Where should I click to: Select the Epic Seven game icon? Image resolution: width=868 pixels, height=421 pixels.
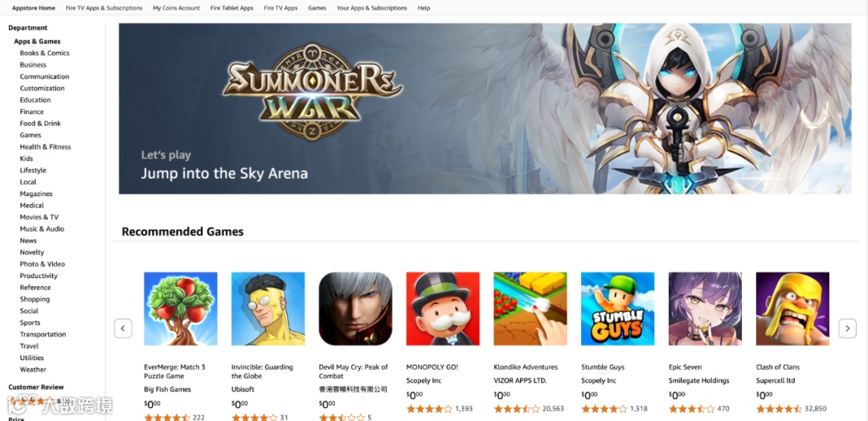pos(706,309)
